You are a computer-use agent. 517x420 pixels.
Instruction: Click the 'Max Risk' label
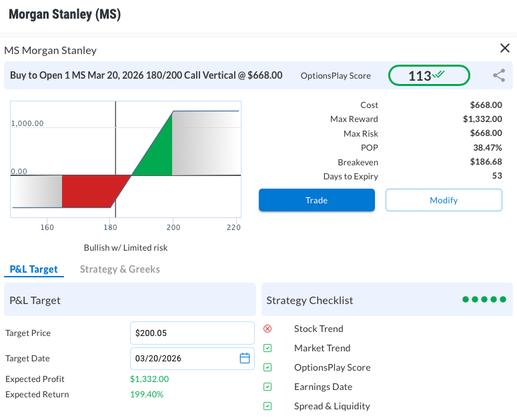[361, 133]
